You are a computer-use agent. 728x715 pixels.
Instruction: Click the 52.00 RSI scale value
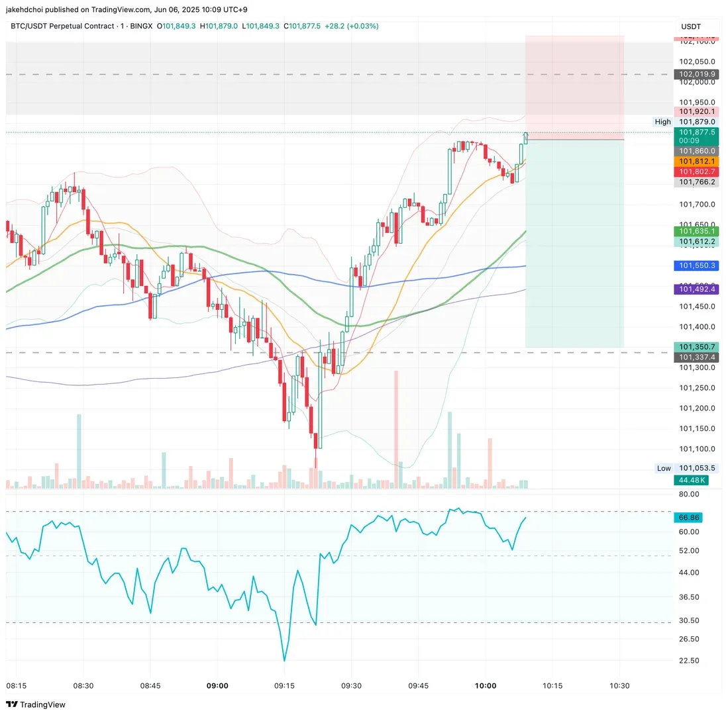click(688, 551)
